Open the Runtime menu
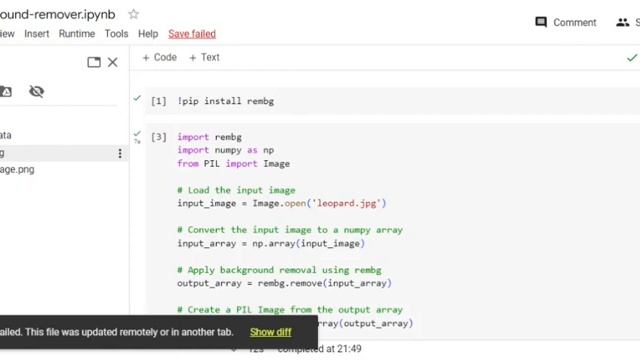Screen dimensions: 640x360 point(77,34)
